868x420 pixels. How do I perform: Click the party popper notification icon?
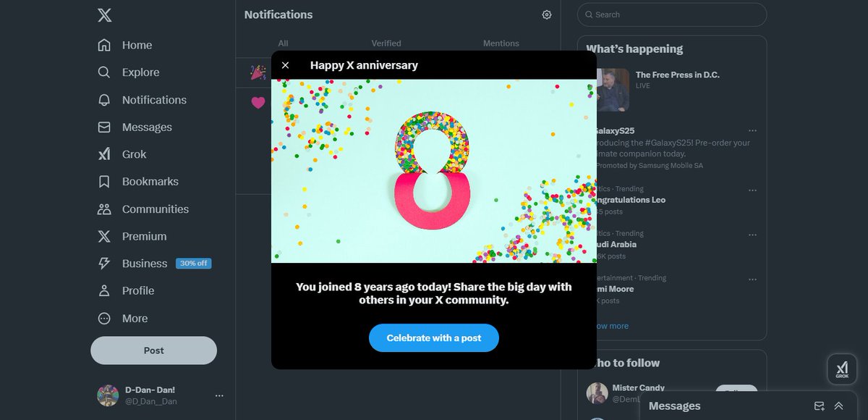pos(258,72)
